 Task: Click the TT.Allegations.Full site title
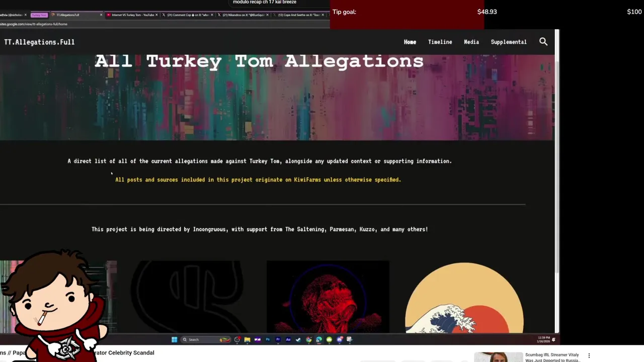tap(39, 42)
